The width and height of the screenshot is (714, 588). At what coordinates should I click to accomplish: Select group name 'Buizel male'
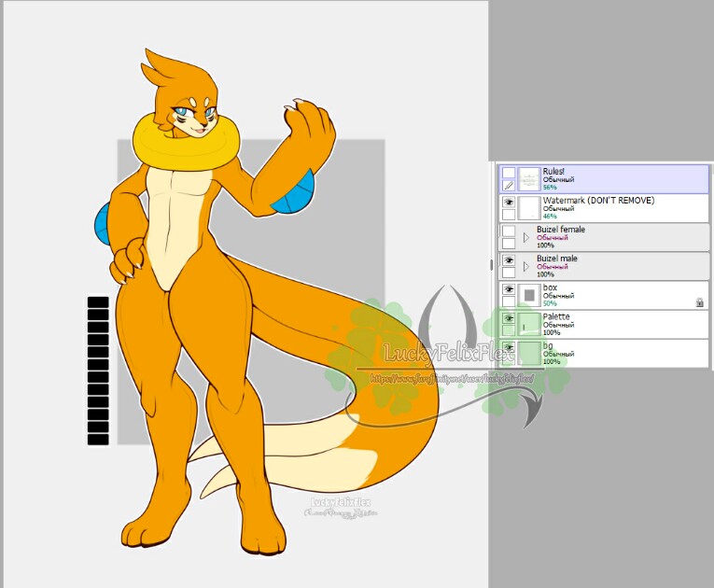(x=557, y=259)
